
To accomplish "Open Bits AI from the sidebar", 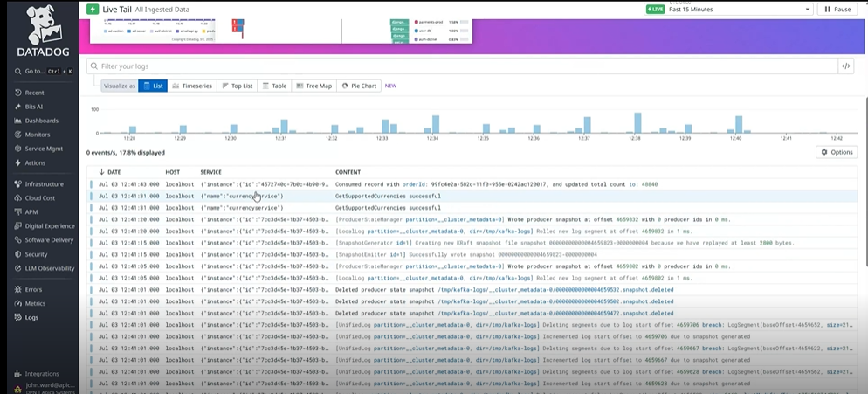I will pyautogui.click(x=35, y=106).
